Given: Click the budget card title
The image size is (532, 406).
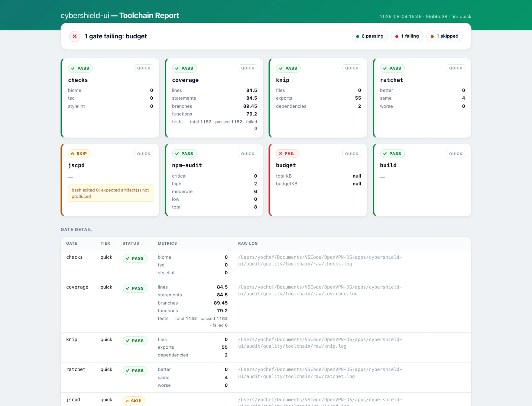Looking at the screenshot, I should tap(286, 166).
